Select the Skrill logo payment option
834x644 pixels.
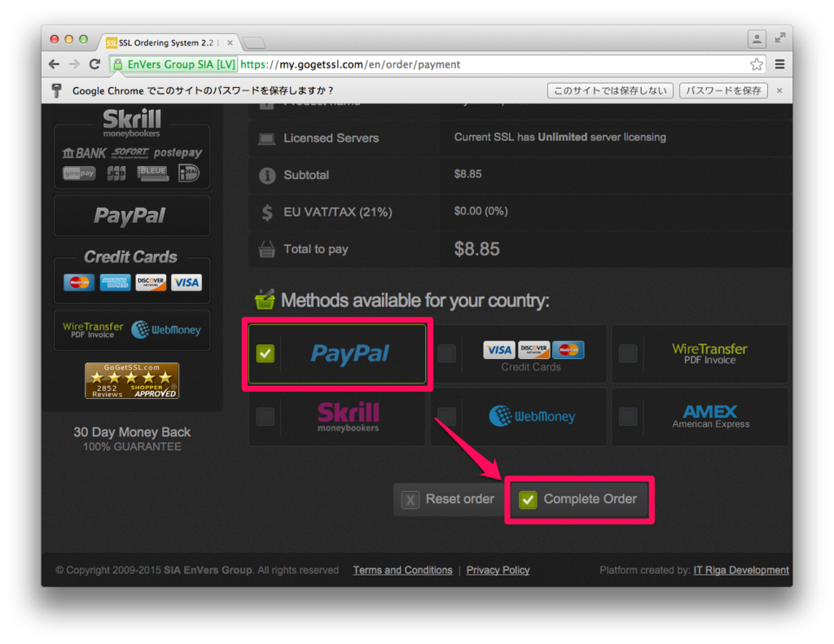[349, 416]
